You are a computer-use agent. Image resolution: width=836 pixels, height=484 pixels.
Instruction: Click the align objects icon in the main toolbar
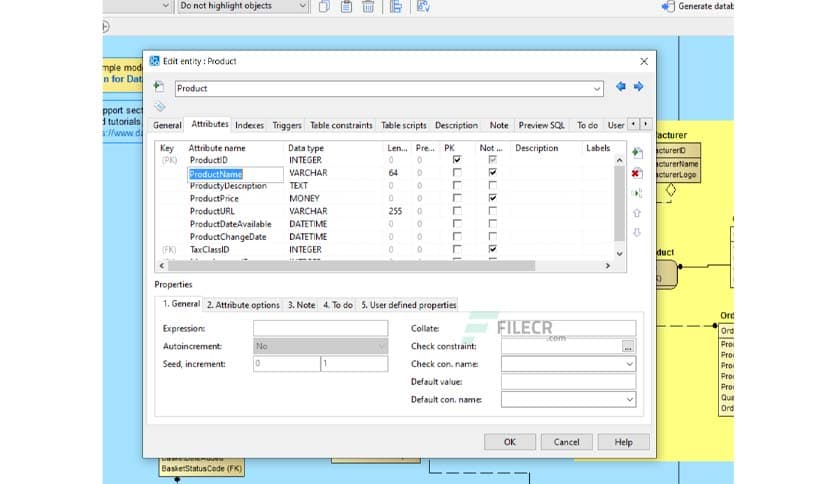click(396, 6)
